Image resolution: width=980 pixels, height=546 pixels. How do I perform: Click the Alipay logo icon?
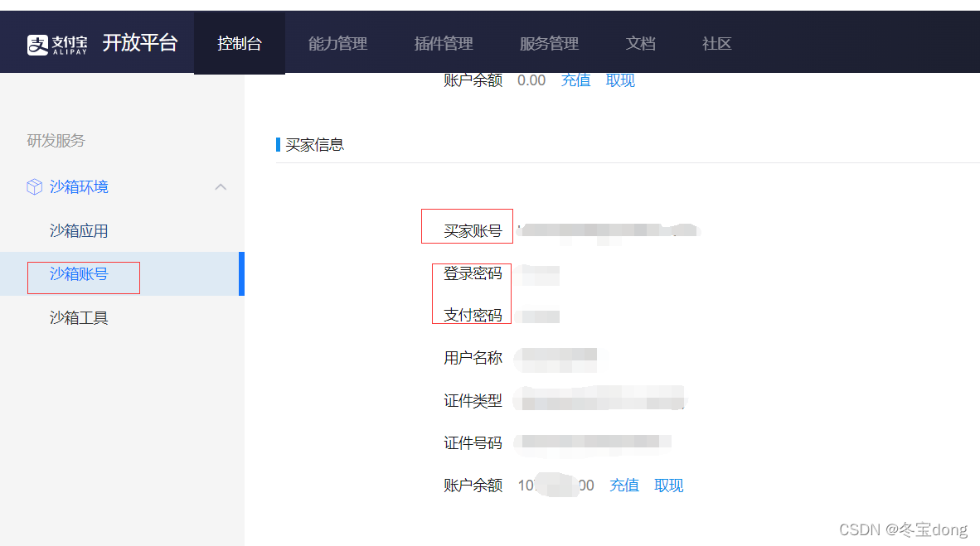coord(37,45)
